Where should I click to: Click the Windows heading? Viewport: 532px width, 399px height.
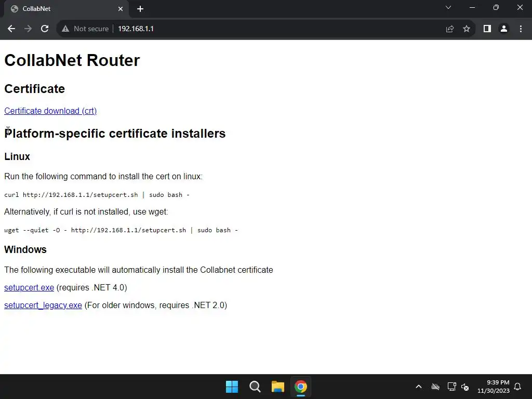[x=25, y=249]
